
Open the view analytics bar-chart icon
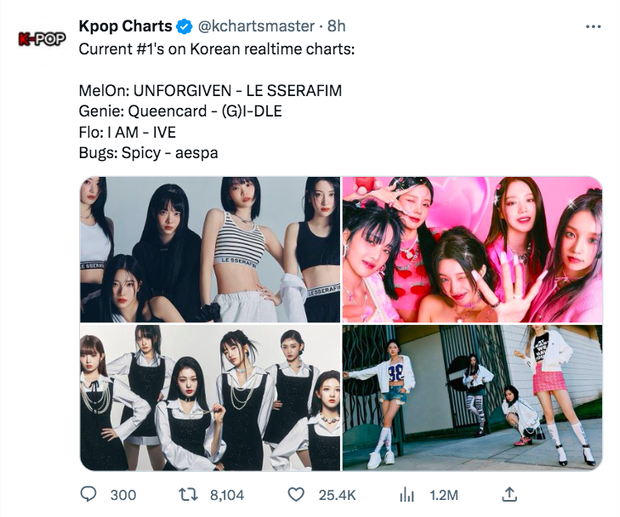click(x=407, y=494)
